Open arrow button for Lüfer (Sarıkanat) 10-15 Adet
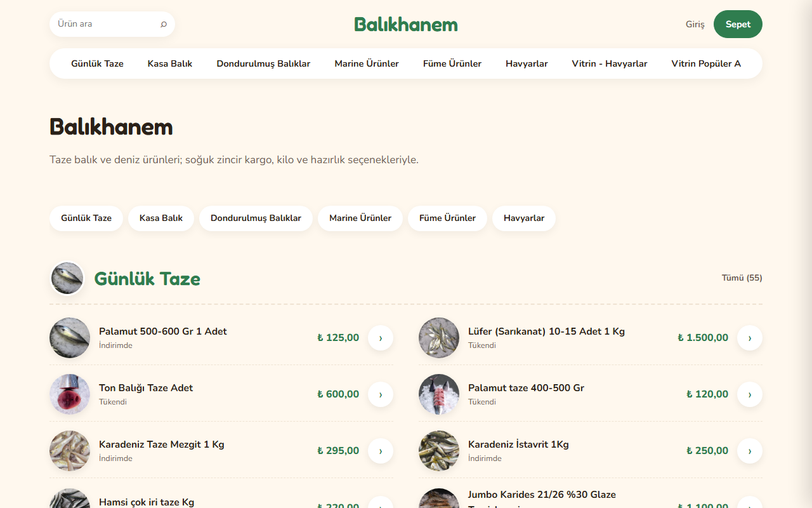812x508 pixels. point(750,338)
